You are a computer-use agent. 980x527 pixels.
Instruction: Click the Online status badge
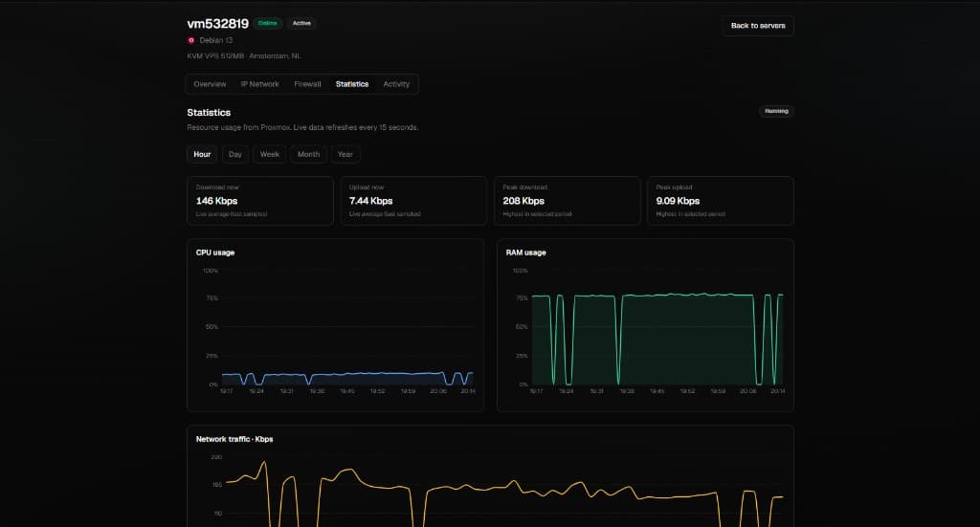click(268, 23)
